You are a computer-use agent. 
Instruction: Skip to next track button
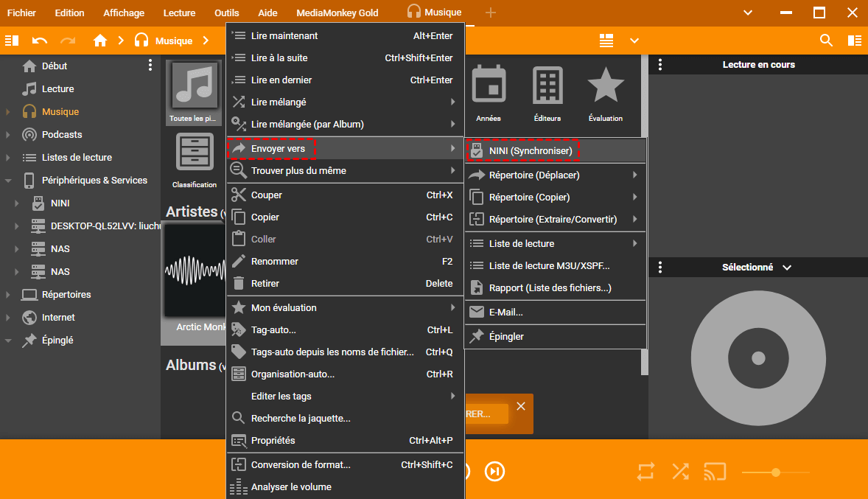point(494,472)
